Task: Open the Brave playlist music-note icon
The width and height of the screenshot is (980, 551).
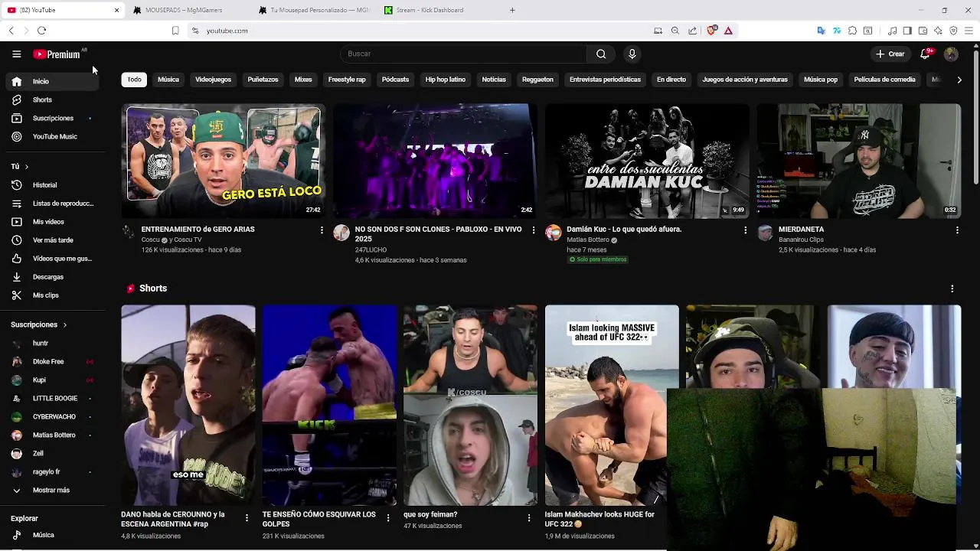Action: [x=892, y=31]
